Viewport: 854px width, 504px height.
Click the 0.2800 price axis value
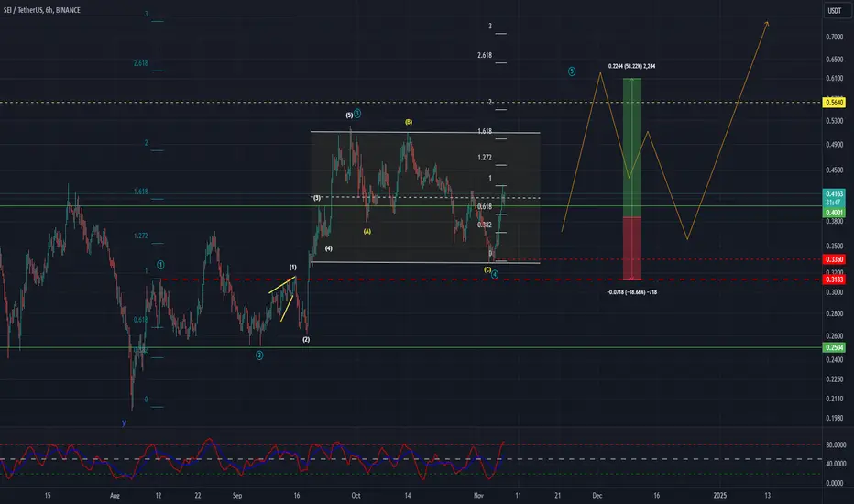(x=835, y=313)
